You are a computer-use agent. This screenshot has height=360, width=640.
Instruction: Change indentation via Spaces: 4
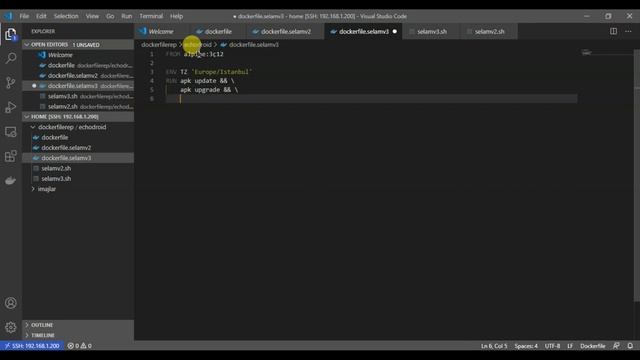(526, 346)
